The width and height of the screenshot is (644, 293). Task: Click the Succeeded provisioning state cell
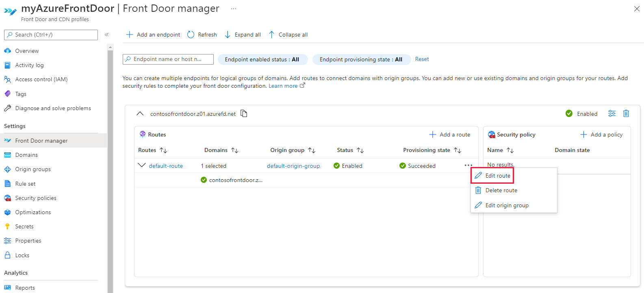(417, 166)
